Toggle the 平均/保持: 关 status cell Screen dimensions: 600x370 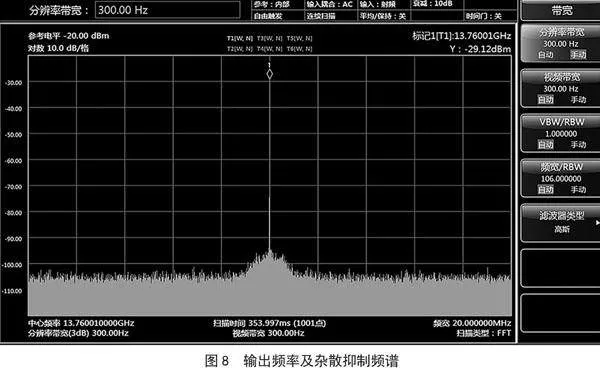[x=383, y=16]
